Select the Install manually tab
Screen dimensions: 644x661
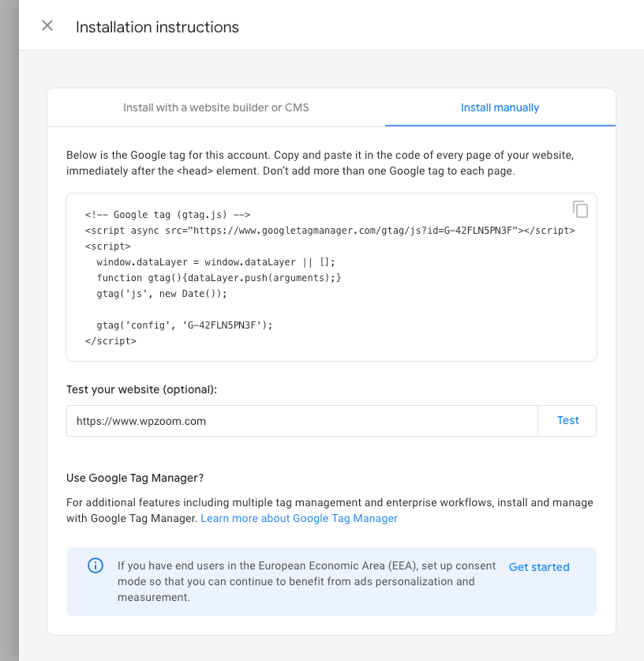(x=500, y=107)
